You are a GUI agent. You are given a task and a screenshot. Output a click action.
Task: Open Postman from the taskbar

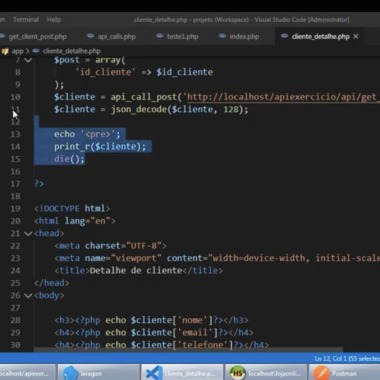[344, 373]
